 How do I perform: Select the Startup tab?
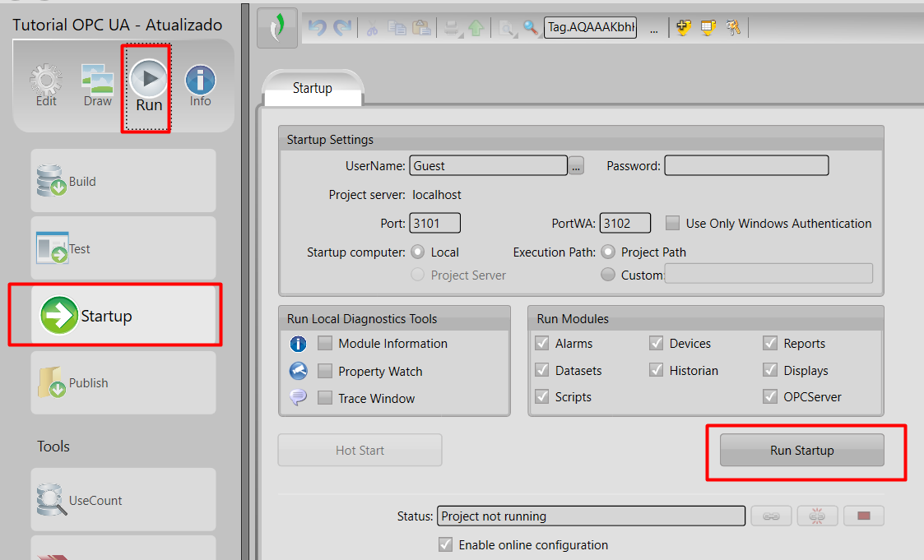point(312,88)
